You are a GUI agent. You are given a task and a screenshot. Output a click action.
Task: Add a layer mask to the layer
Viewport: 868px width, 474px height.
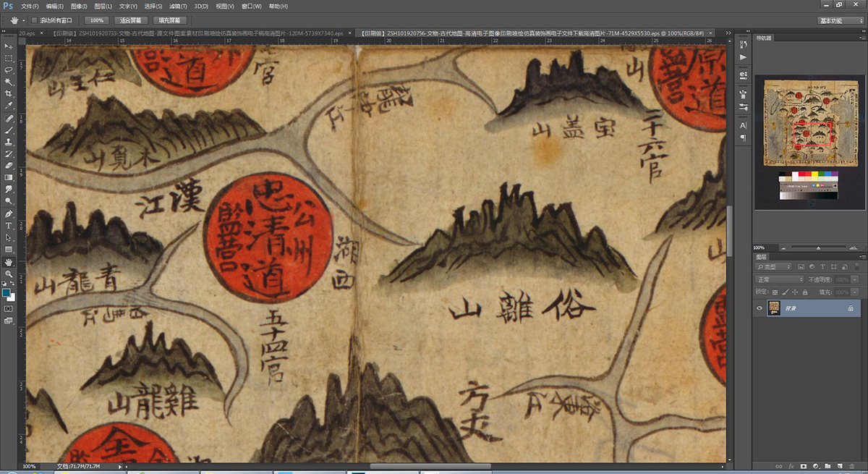pyautogui.click(x=804, y=465)
